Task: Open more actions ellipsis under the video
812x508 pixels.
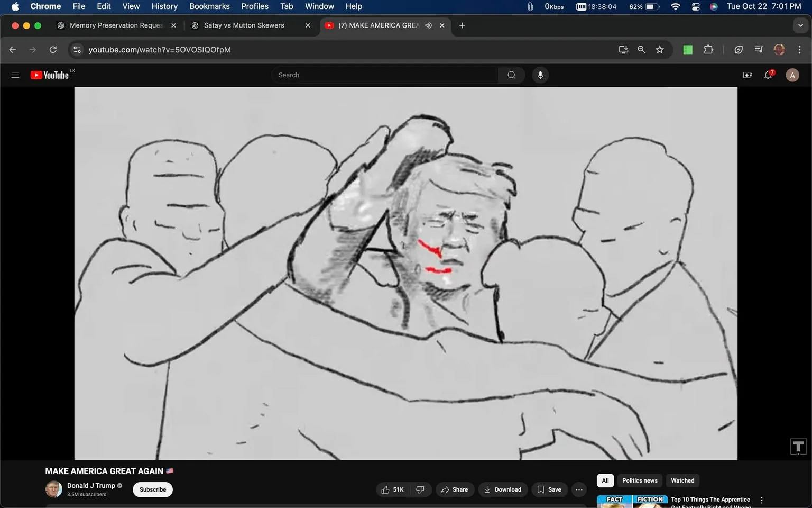Action: click(579, 489)
